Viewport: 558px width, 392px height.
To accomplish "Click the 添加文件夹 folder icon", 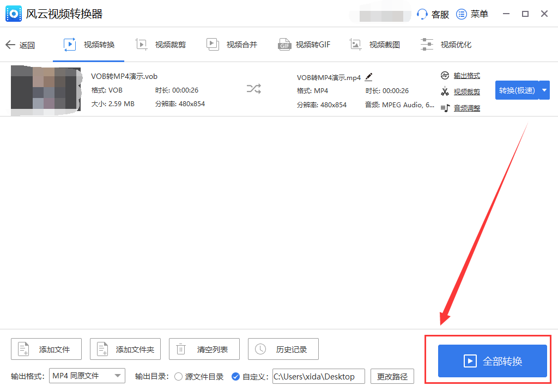I will coord(102,349).
